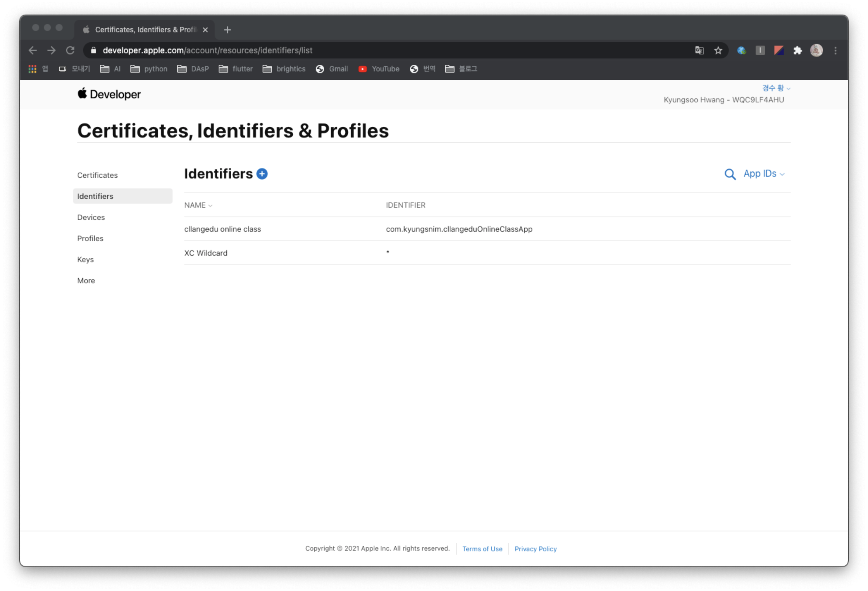868x591 pixels.
Task: Click the Google Translate icon in address bar
Action: click(x=699, y=50)
